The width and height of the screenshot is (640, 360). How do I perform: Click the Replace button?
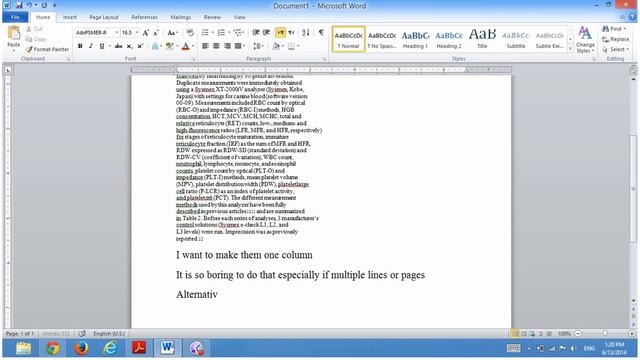point(616,39)
